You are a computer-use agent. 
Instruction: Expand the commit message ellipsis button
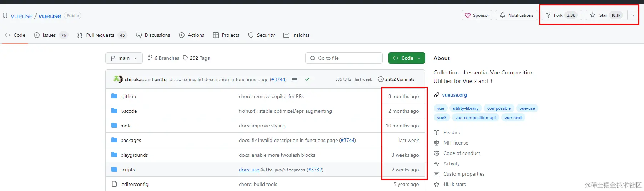coord(295,79)
